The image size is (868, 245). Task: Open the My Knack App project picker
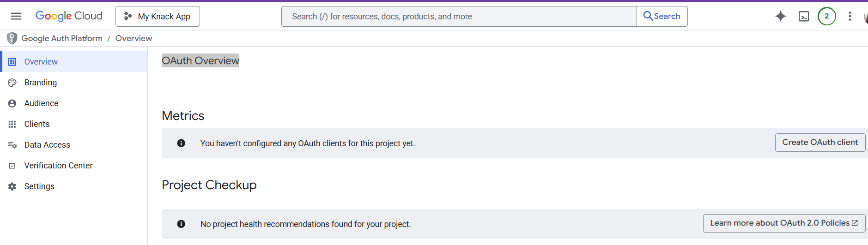tap(158, 17)
